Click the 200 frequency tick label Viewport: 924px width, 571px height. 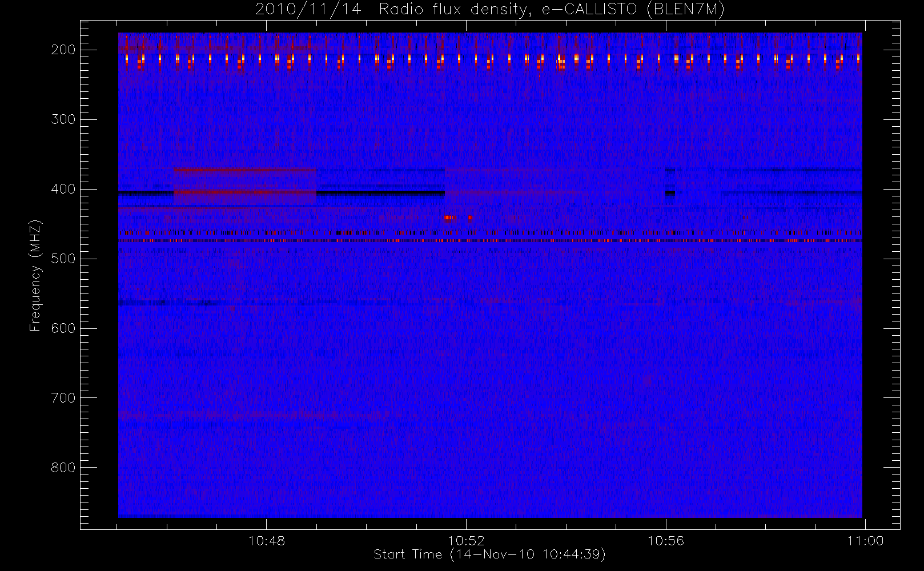point(63,50)
